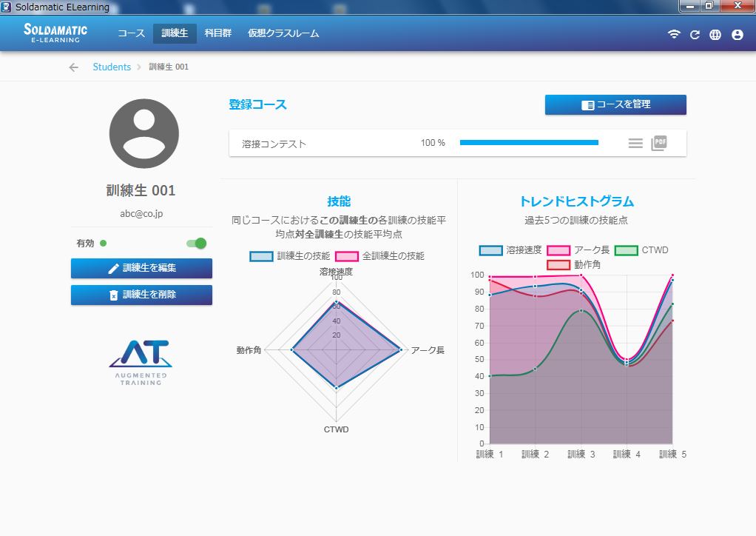This screenshot has width=756, height=536.
Task: Go to 仮想クラスルーム tab
Action: click(283, 33)
